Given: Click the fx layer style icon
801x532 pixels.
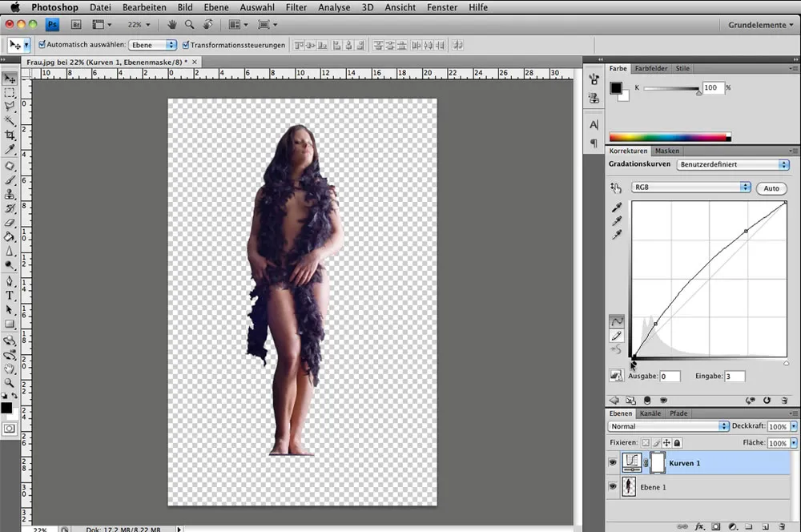Looking at the screenshot, I should coord(699,526).
